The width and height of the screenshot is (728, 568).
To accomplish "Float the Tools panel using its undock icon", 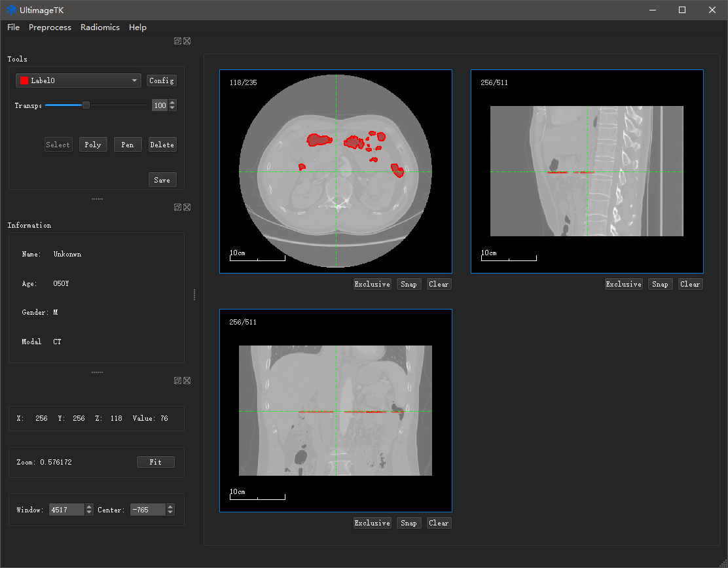I will point(177,41).
